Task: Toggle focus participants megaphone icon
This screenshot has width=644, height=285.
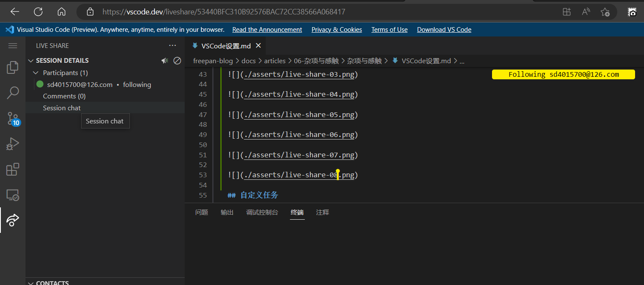Action: [x=165, y=61]
